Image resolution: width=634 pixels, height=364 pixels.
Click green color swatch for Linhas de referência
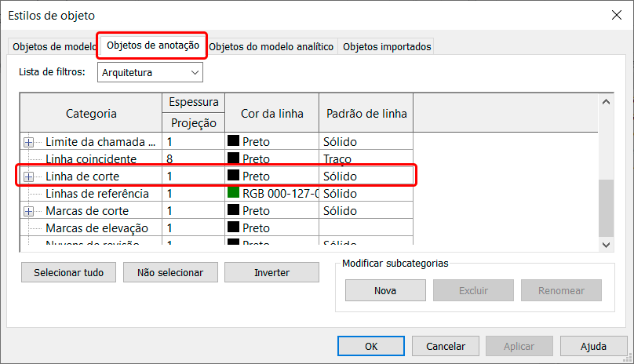[x=233, y=192]
